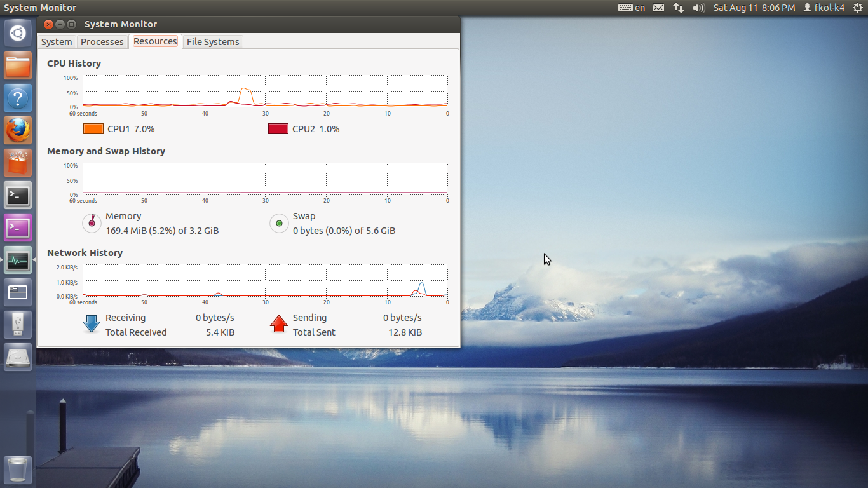
Task: Click the blue Receiving arrow icon
Action: 92,324
